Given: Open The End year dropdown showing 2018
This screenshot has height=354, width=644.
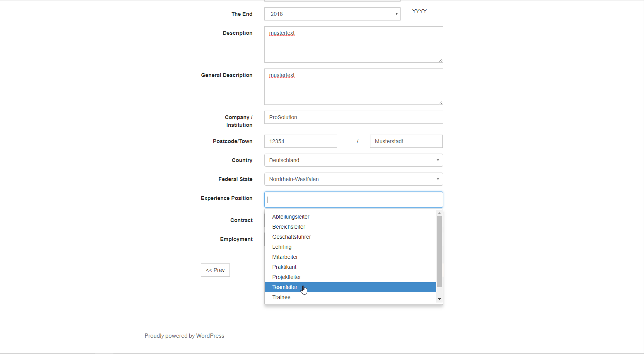Looking at the screenshot, I should 332,14.
